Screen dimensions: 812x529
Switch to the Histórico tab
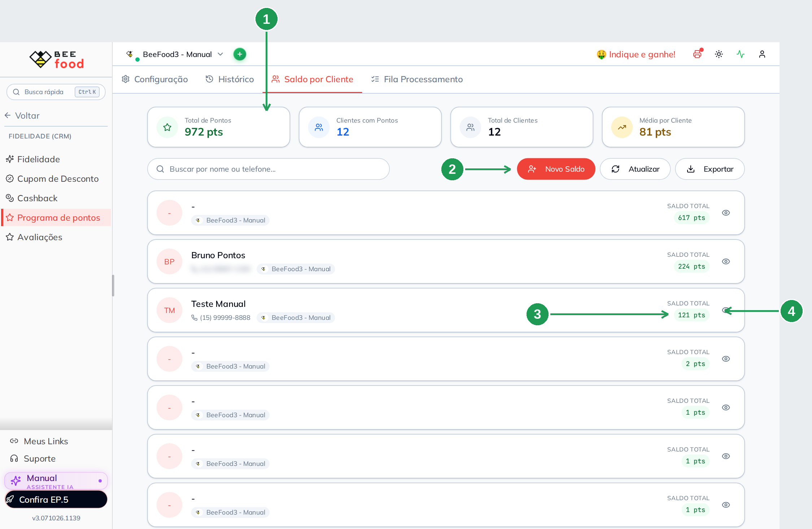click(x=230, y=79)
